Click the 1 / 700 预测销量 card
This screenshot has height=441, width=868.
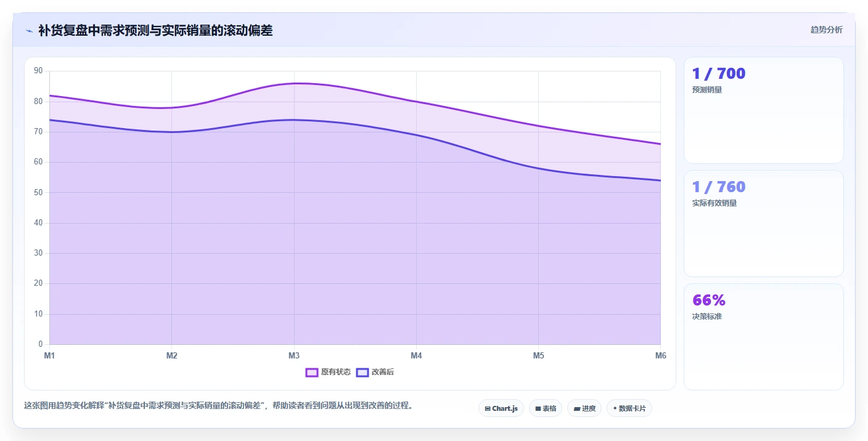(x=764, y=110)
